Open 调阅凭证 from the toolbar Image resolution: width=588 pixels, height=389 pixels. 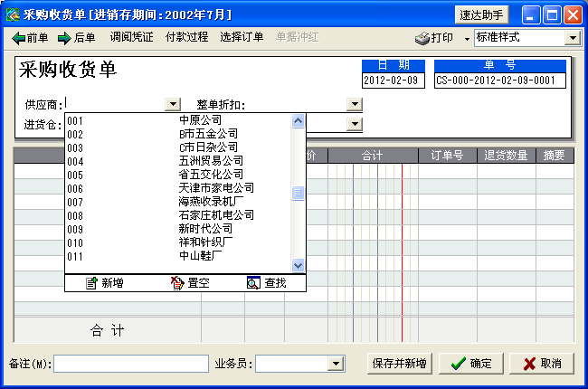132,37
